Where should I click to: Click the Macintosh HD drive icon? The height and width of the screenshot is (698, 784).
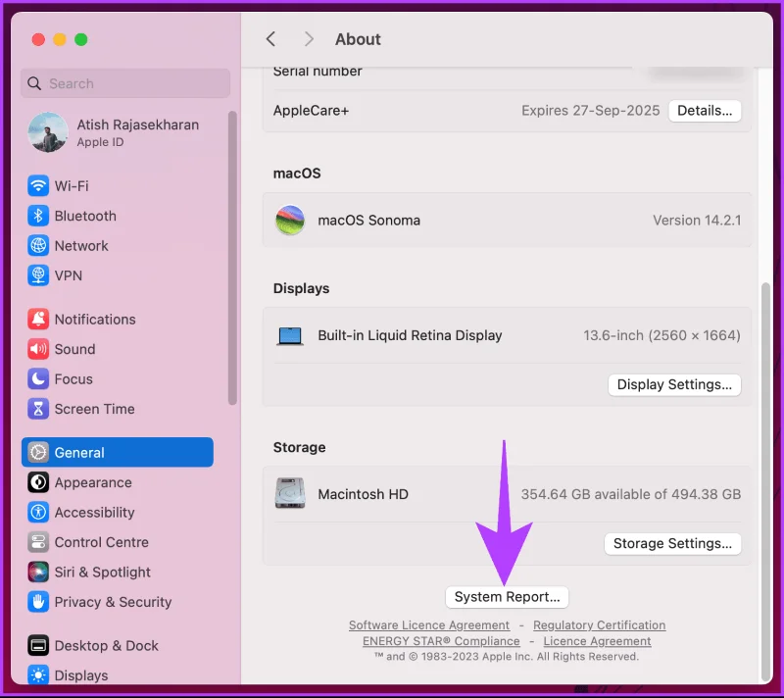290,493
